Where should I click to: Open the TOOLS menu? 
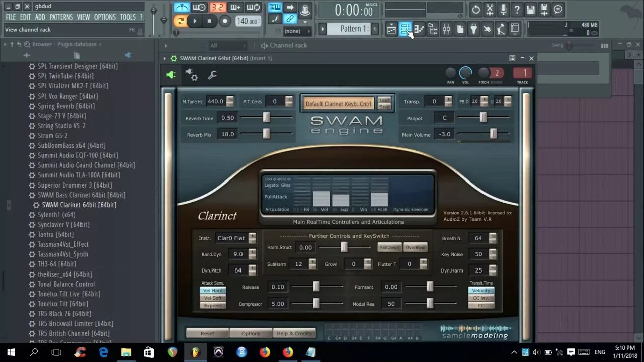tap(128, 17)
